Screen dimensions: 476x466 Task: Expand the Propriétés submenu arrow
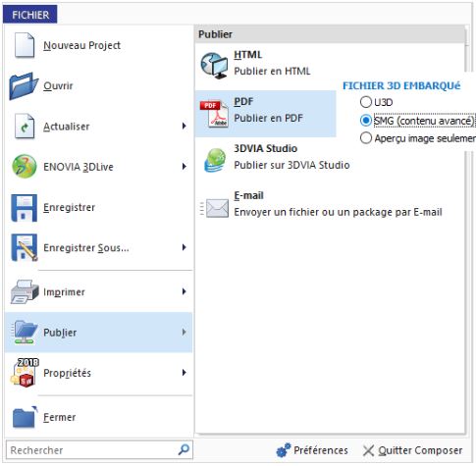(185, 373)
